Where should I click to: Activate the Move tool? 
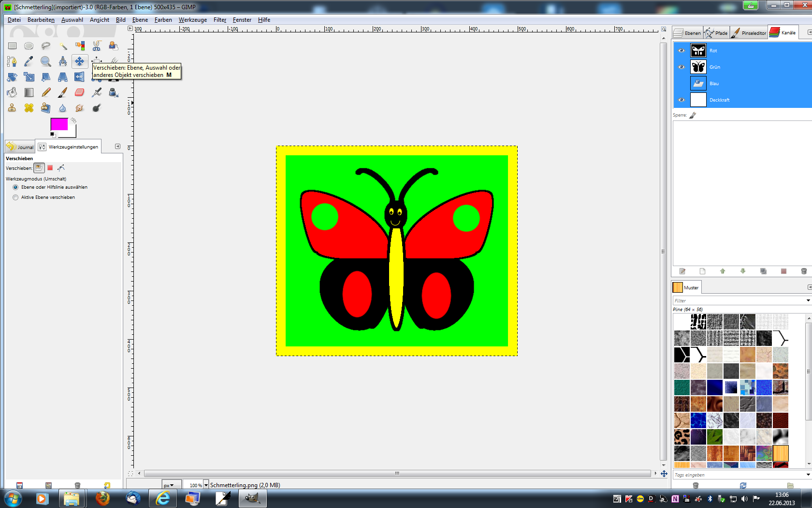click(x=80, y=61)
